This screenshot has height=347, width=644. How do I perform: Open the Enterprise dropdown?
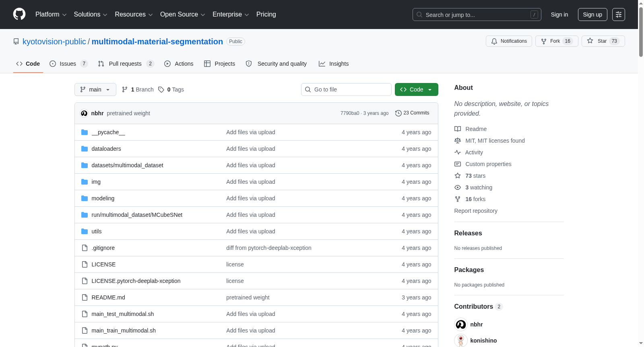tap(231, 15)
